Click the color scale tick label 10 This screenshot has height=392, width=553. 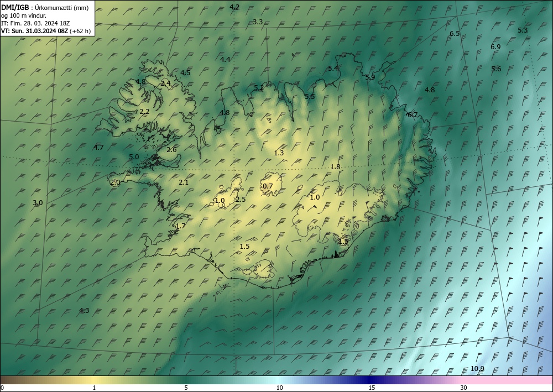(280, 388)
